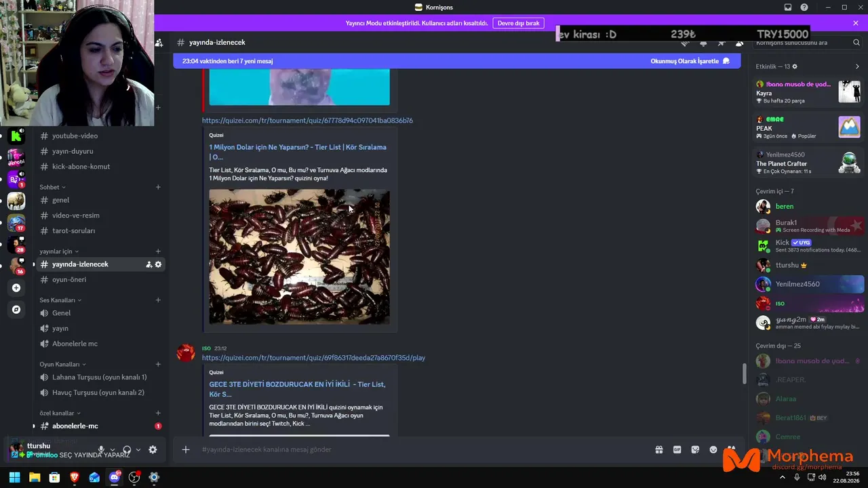868x488 pixels.
Task: Add channel to Sohbet category
Action: (x=158, y=187)
